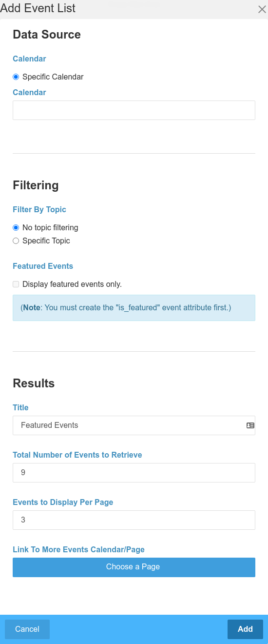Click the Results section heading
Image resolution: width=268 pixels, height=644 pixels.
[x=34, y=383]
